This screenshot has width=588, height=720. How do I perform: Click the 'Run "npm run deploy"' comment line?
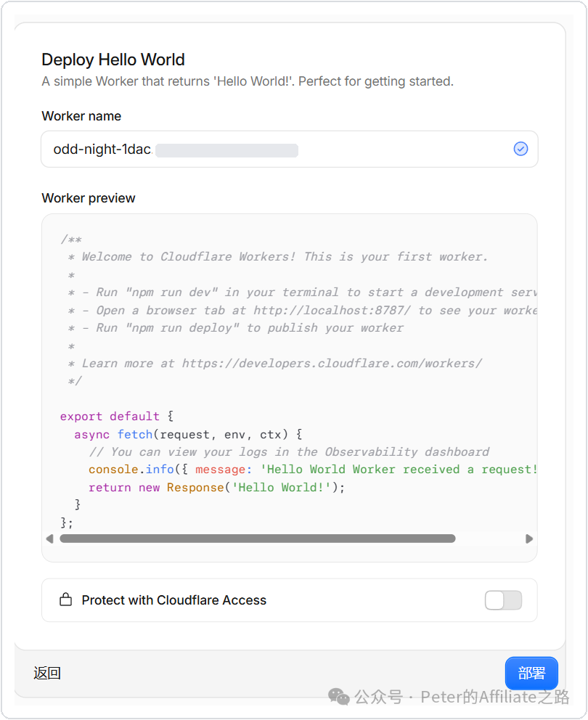[235, 327]
